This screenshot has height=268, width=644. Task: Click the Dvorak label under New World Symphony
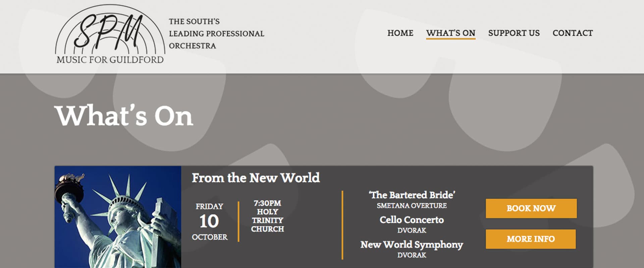tap(412, 255)
